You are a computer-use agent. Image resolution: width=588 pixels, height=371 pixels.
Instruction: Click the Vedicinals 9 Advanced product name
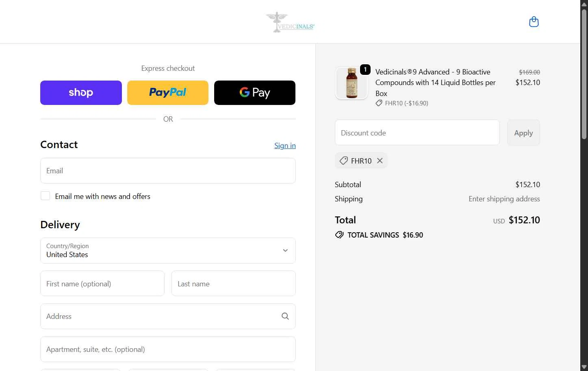click(x=435, y=83)
